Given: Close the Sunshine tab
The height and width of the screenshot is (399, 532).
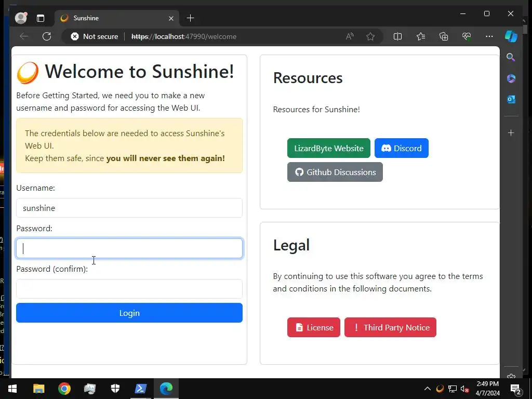Looking at the screenshot, I should (x=171, y=18).
